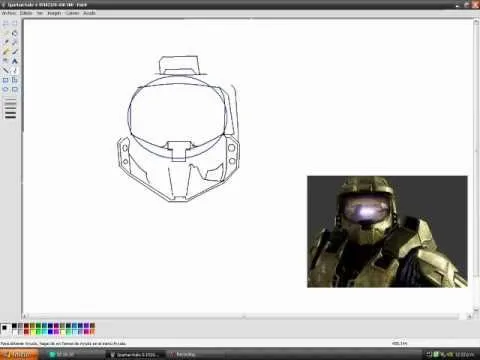Click the Inicio start button
Image resolution: width=480 pixels, height=360 pixels.
19,354
